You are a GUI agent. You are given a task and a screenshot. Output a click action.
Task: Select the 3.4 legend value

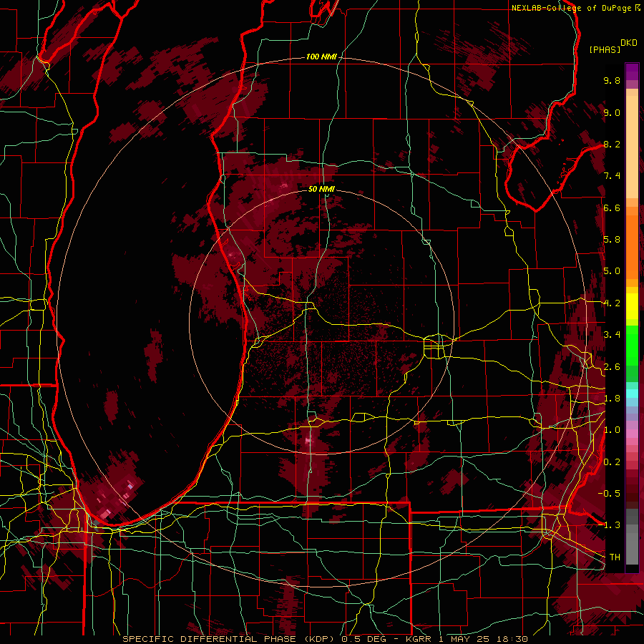pyautogui.click(x=612, y=335)
